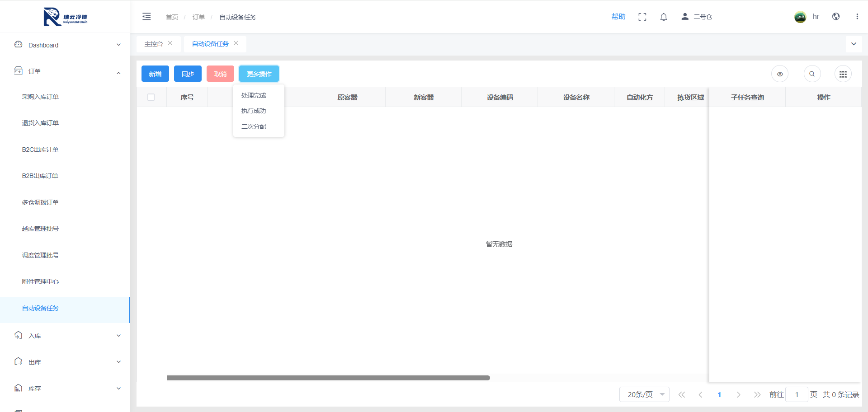Expand the Dashboard menu
Screen dimensions: 868x412
(118, 45)
